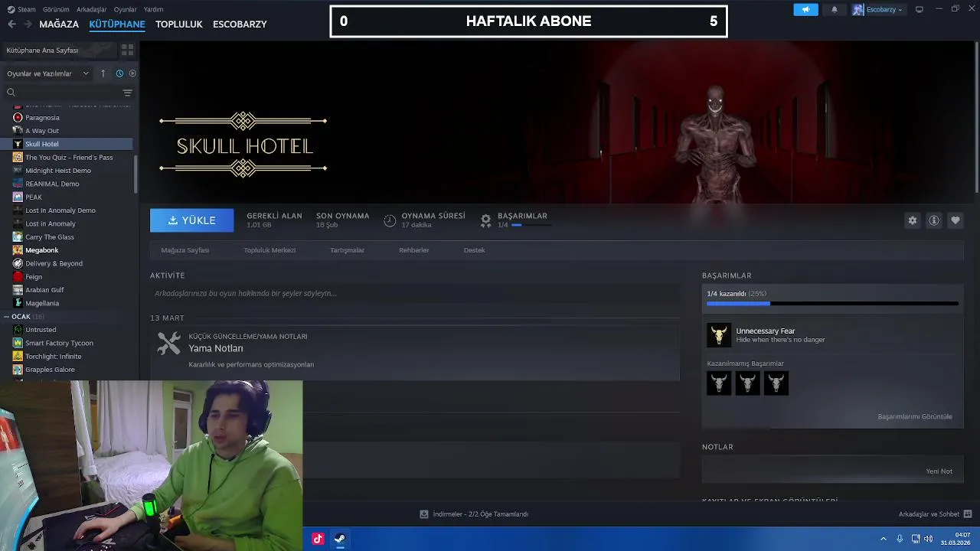Open the Tartışmalar link
Screen dimensions: 980x551
point(347,250)
